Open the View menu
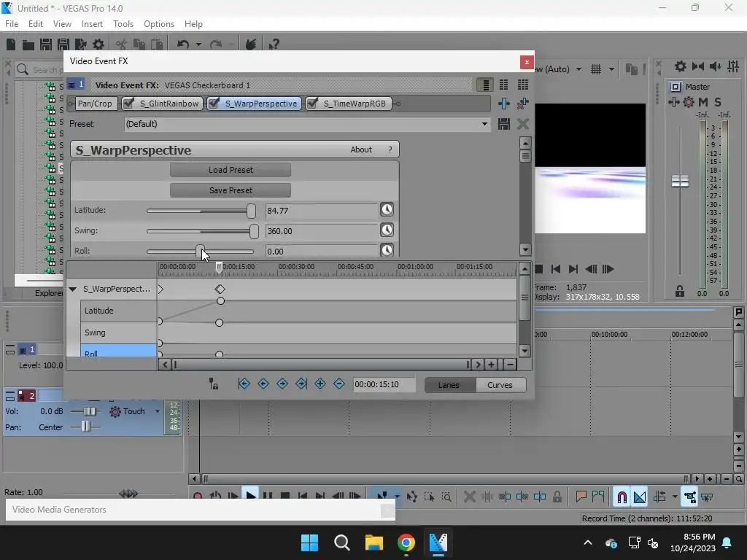747x560 pixels. click(62, 24)
